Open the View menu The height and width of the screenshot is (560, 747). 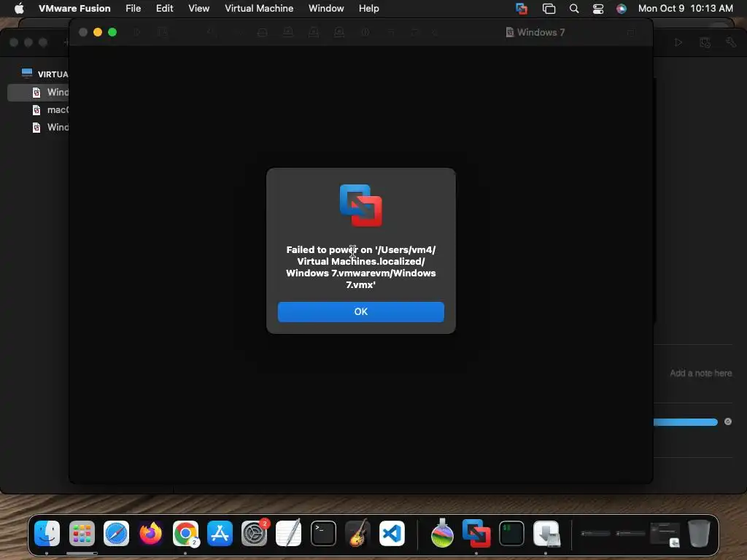pos(198,8)
